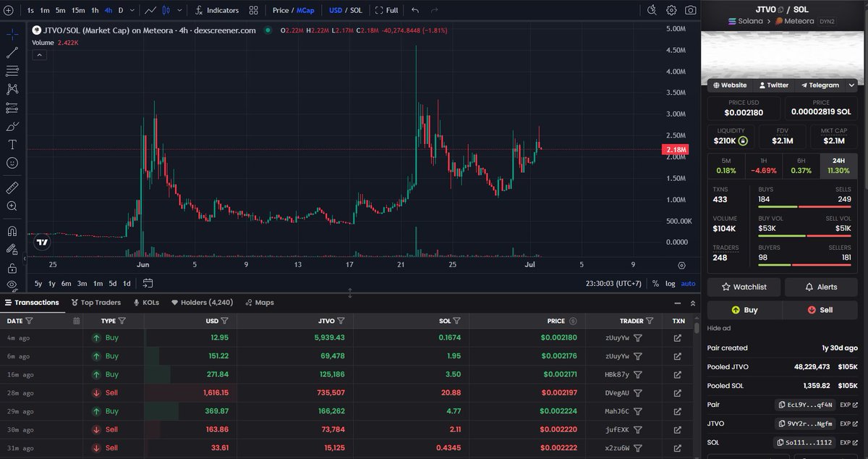The width and height of the screenshot is (868, 459).
Task: Set the interval to 1s
Action: coord(30,10)
